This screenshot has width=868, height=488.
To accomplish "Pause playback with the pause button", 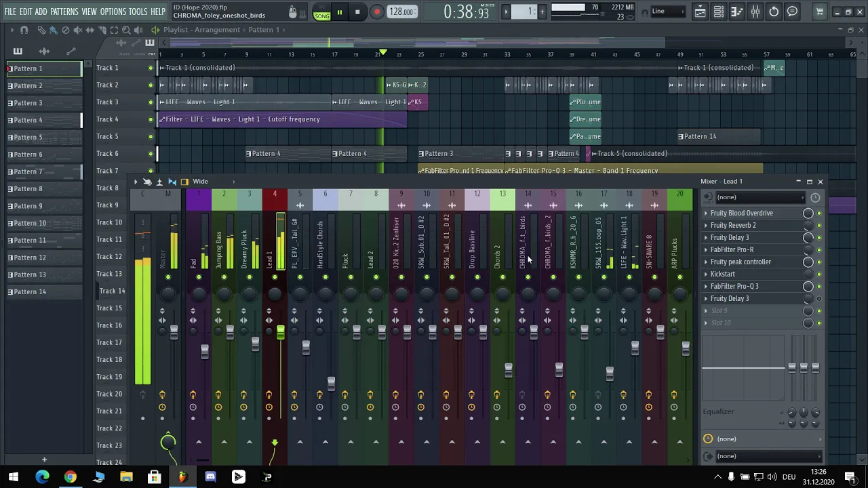I will [x=339, y=12].
